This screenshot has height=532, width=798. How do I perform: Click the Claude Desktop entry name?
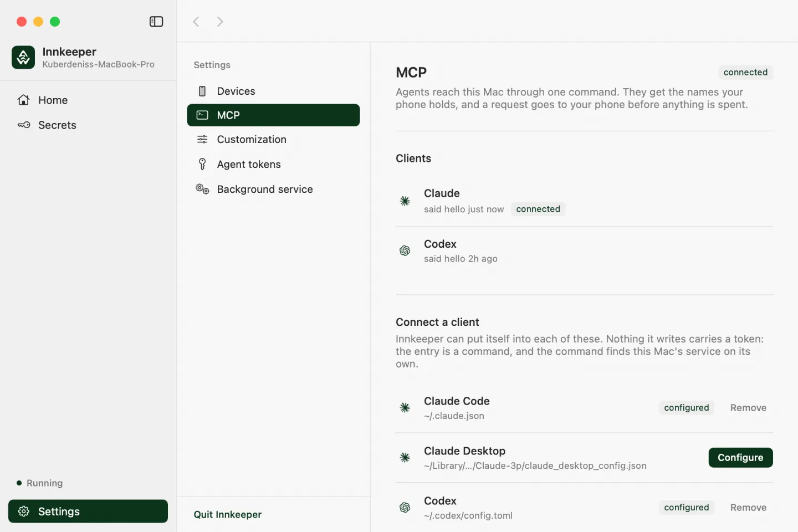pos(464,451)
